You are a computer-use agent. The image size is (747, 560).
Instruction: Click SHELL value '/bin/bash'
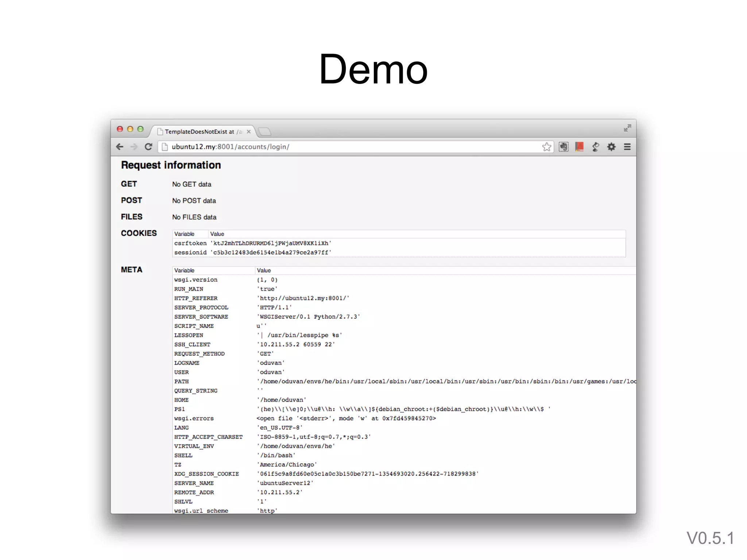point(276,455)
